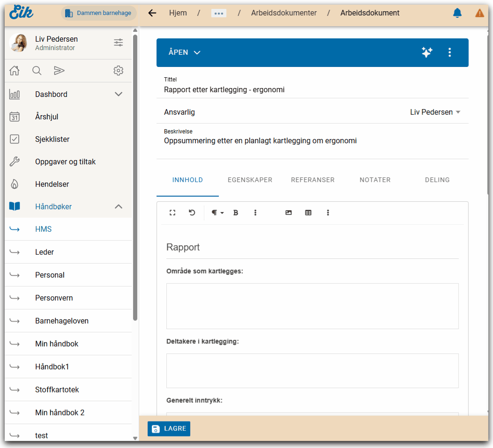Open the user filter settings sliders icon
This screenshot has height=448, width=493.
click(119, 43)
